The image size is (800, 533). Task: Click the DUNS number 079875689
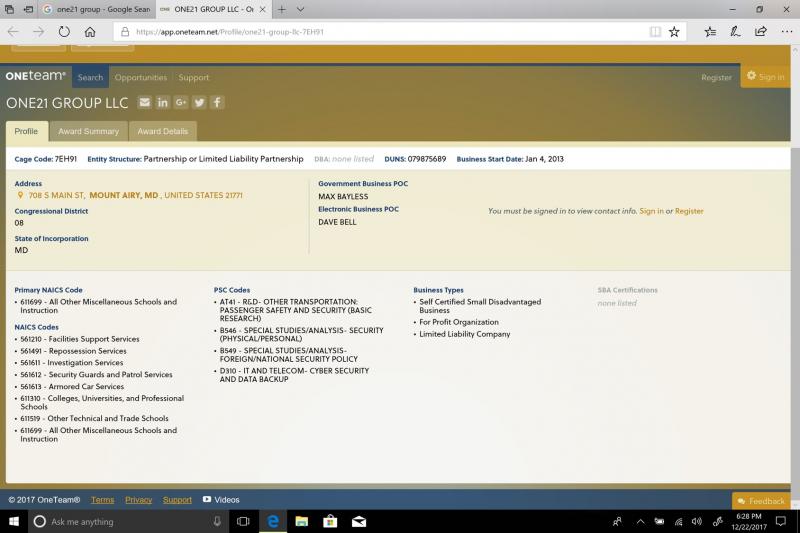[427, 159]
